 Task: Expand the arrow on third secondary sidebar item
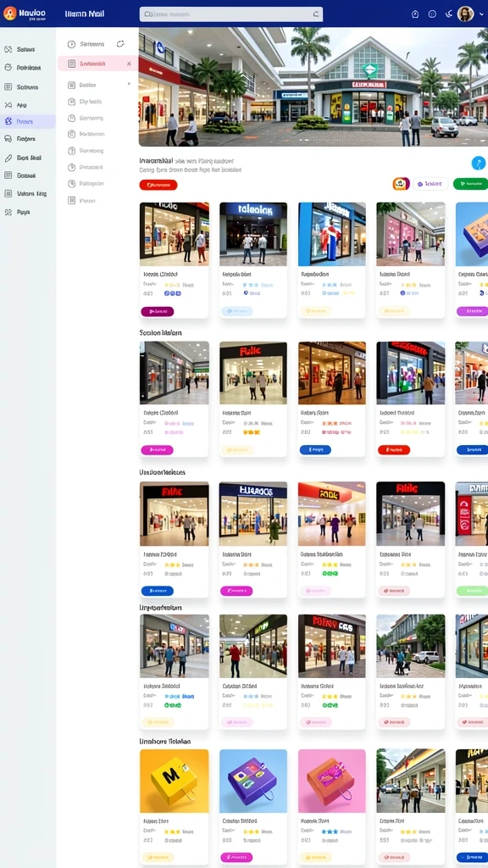pyautogui.click(x=129, y=84)
